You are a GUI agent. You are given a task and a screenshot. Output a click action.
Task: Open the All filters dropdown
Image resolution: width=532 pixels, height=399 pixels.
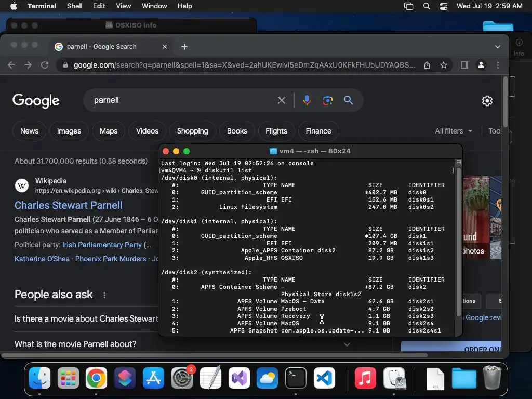453,131
